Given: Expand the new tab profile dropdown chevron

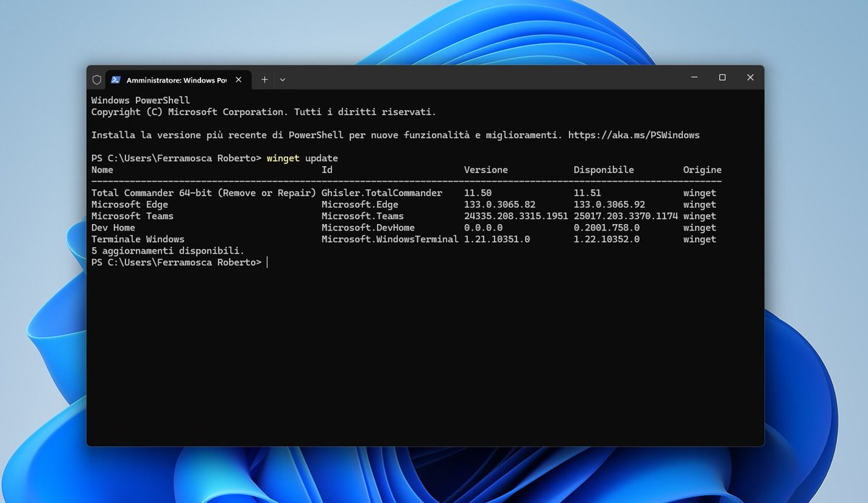Looking at the screenshot, I should coord(282,79).
